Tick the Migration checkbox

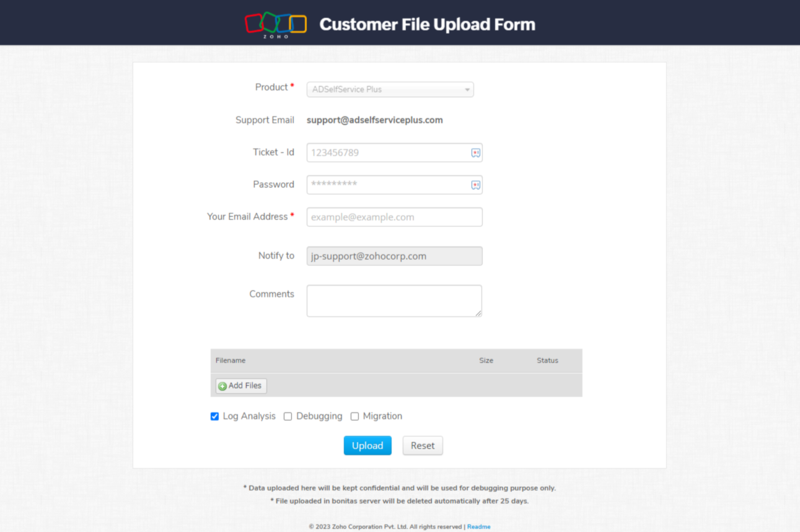[354, 417]
